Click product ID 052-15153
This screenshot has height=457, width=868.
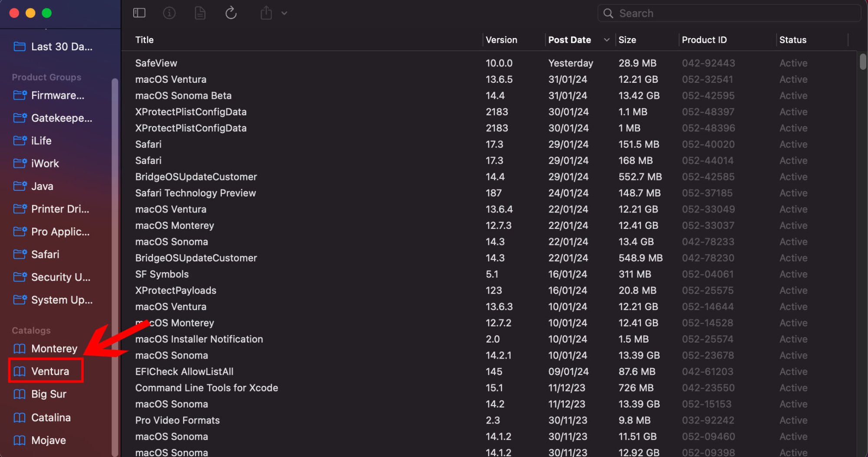tap(707, 404)
